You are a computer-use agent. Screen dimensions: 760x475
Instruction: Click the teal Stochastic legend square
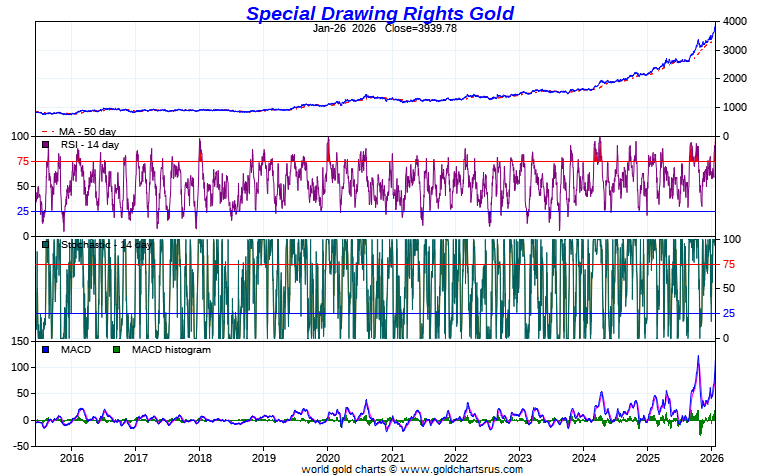tap(45, 244)
